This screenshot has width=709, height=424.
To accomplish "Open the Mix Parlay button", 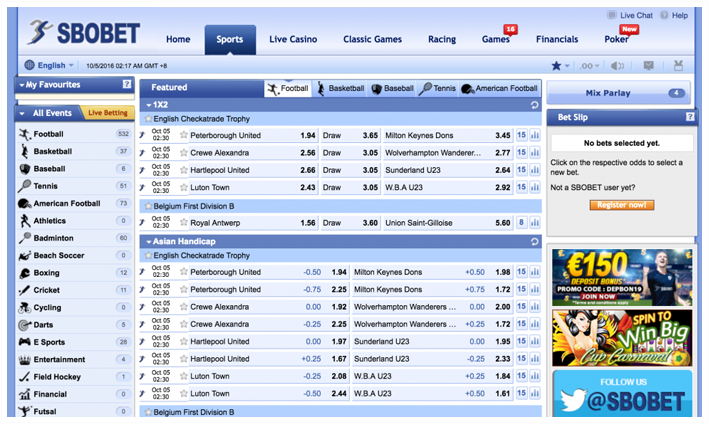I will pyautogui.click(x=619, y=94).
